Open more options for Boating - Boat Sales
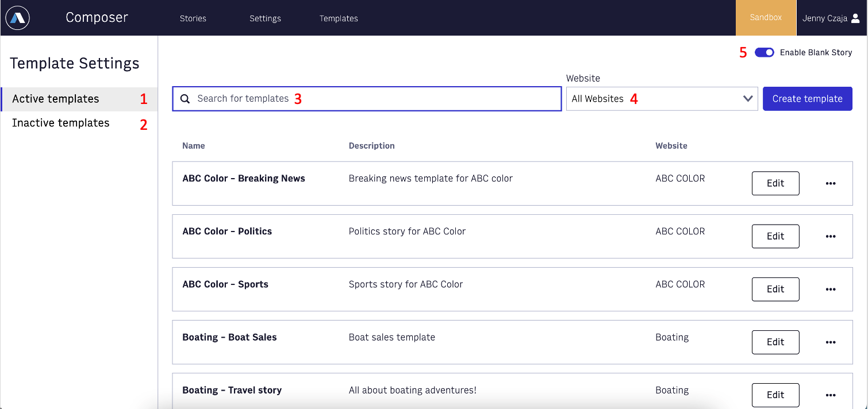The image size is (868, 409). point(831,342)
